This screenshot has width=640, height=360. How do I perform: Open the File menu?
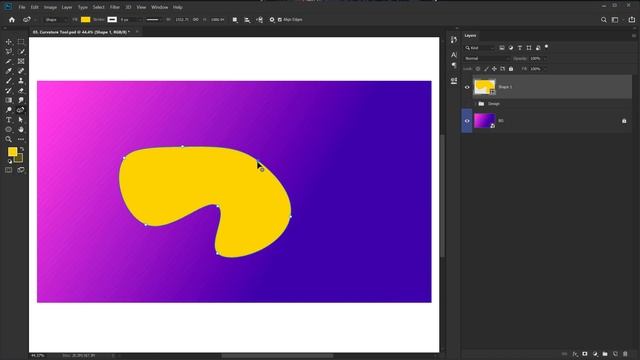pyautogui.click(x=22, y=7)
